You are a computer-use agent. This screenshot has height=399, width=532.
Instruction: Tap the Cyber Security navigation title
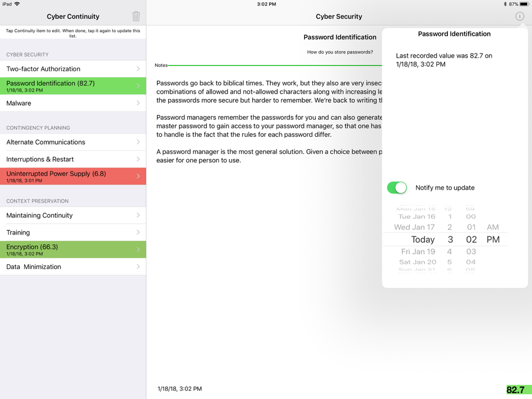tap(338, 16)
